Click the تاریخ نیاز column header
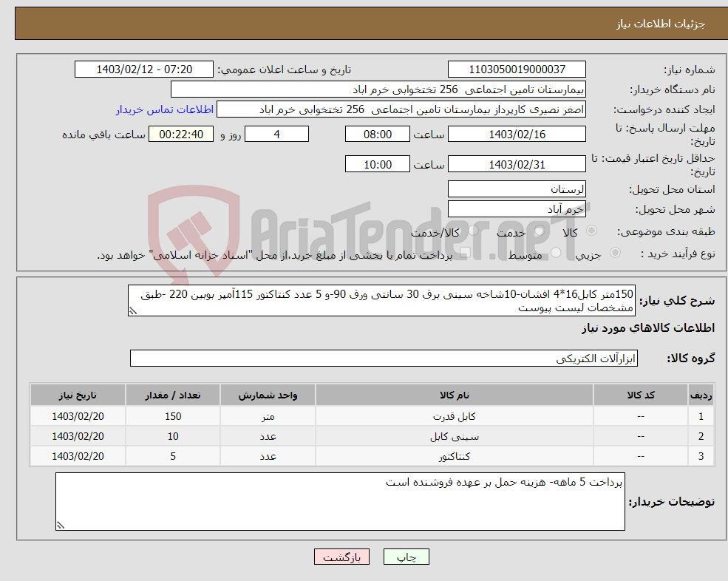 [78, 395]
